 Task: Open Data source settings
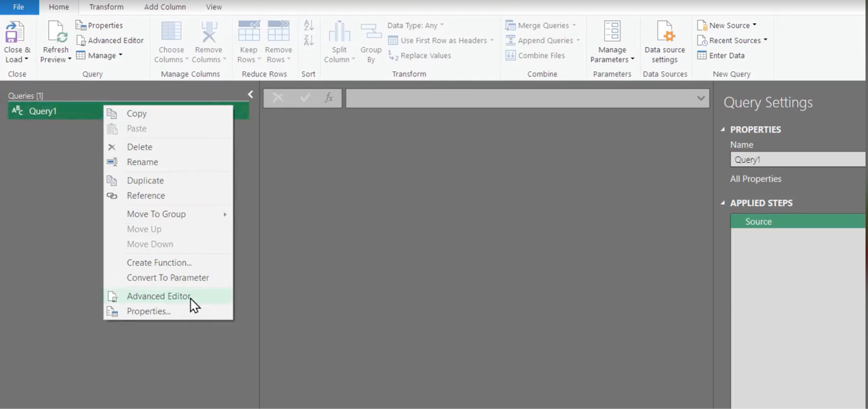pyautogui.click(x=665, y=33)
